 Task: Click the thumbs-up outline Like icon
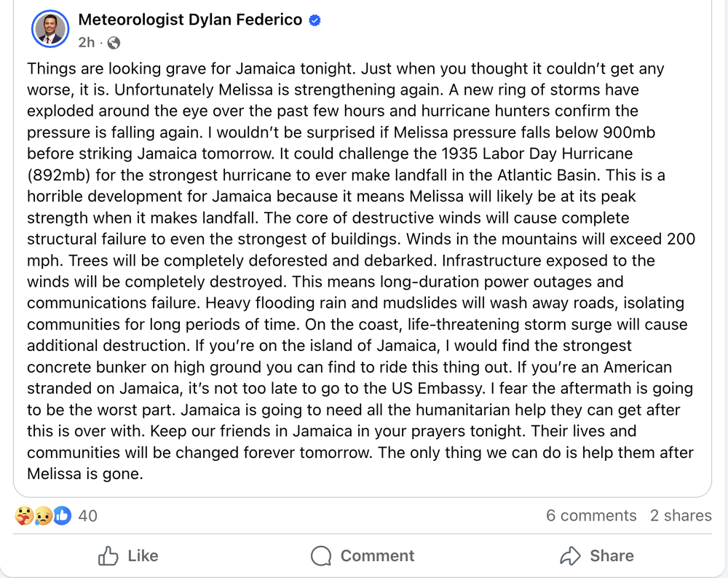108,556
